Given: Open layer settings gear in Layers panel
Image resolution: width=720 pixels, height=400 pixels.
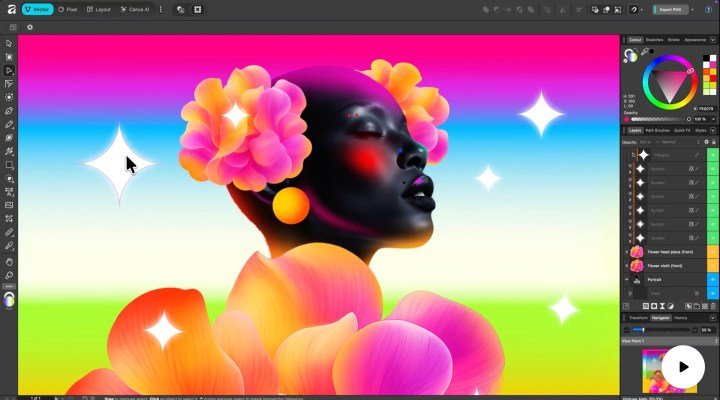Looking at the screenshot, I should (x=707, y=142).
